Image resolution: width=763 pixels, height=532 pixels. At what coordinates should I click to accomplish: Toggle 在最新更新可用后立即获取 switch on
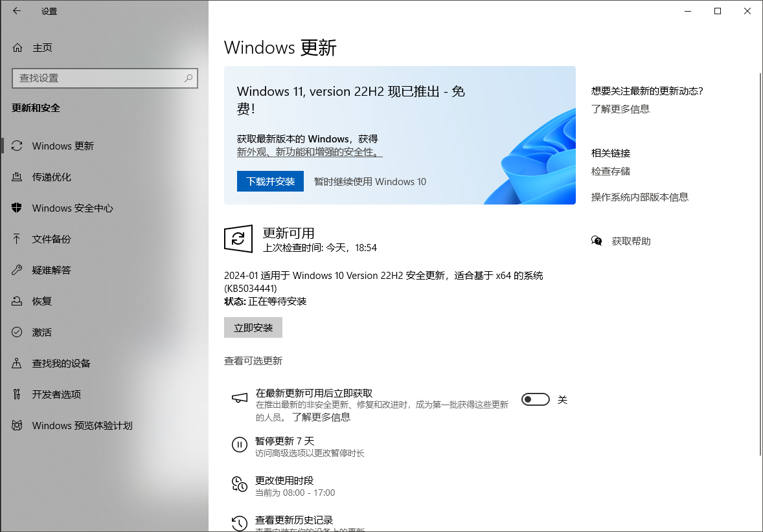coord(536,400)
